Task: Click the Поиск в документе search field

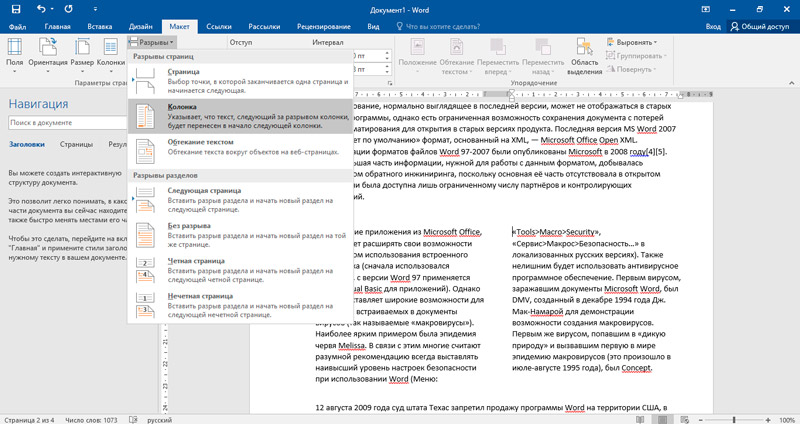Action: (x=60, y=123)
